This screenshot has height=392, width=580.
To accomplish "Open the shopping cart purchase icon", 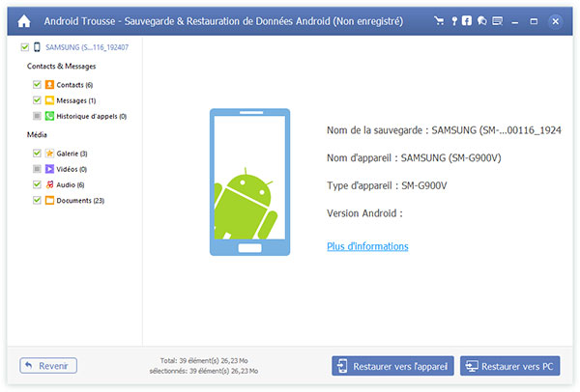I will pos(441,19).
